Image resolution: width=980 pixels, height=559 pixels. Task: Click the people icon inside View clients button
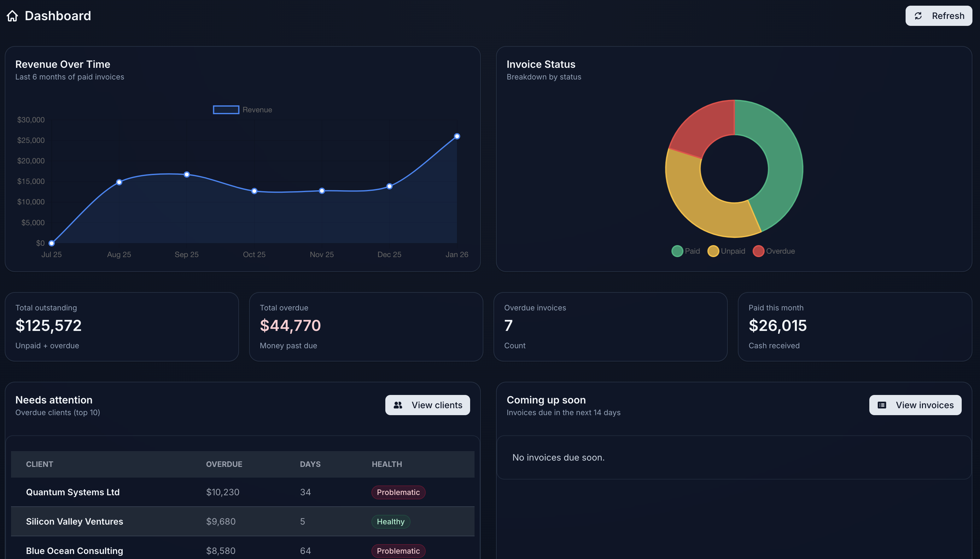click(398, 405)
